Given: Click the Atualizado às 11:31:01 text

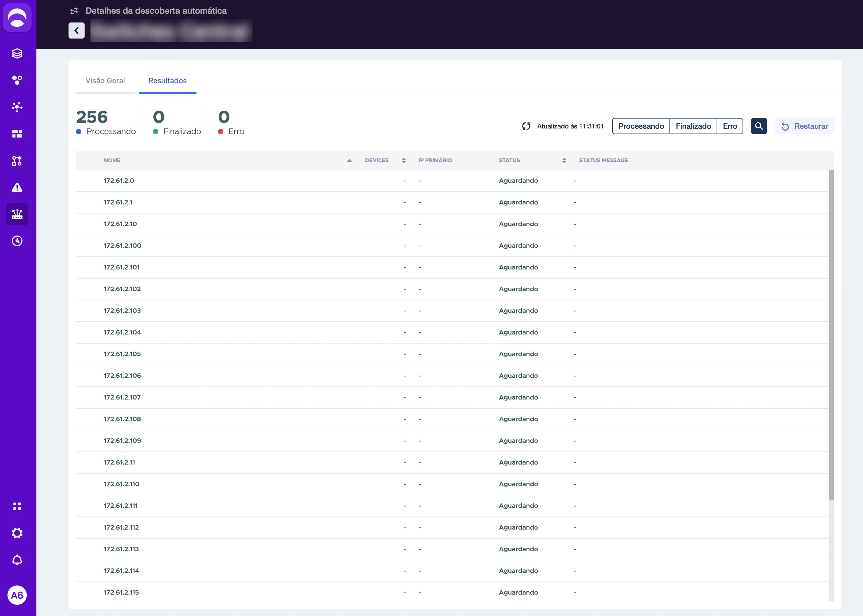Looking at the screenshot, I should click(570, 126).
